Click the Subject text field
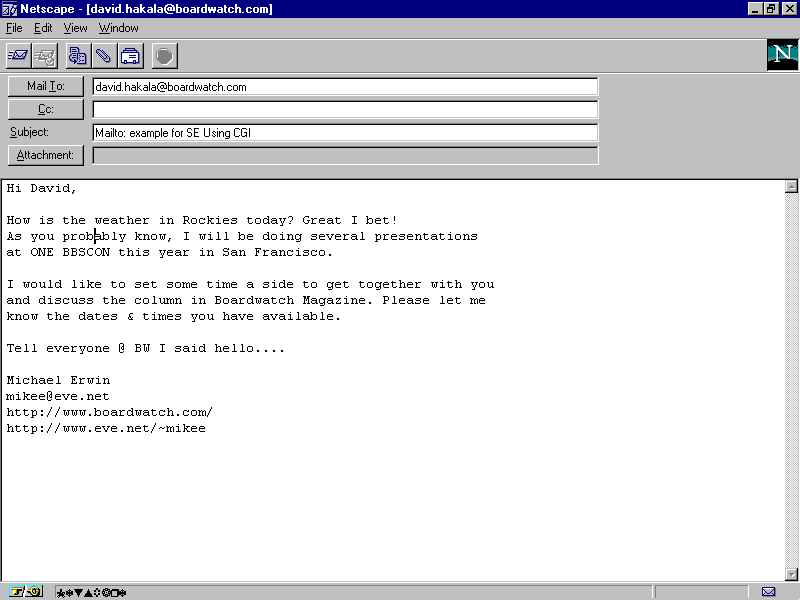The width and height of the screenshot is (800, 600). [345, 133]
